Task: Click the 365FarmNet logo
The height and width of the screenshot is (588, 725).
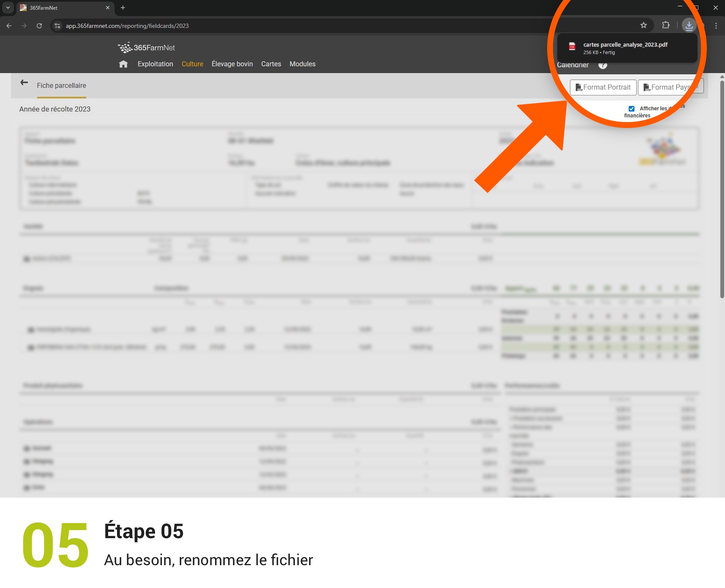Action: tap(146, 48)
